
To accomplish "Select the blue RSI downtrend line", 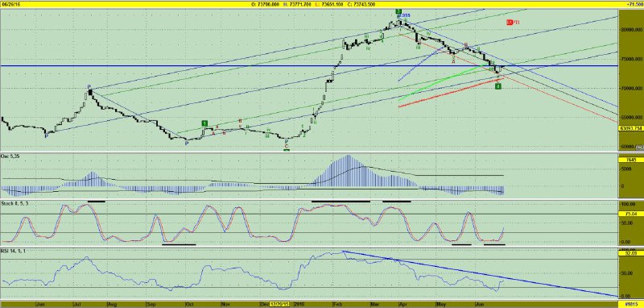I will click(x=480, y=273).
